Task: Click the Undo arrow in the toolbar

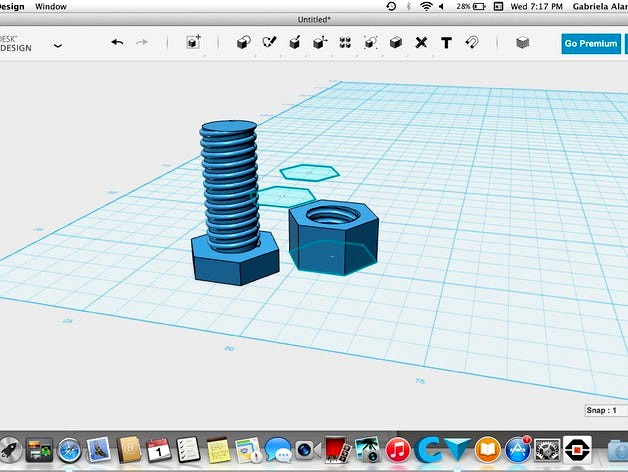Action: pos(117,43)
